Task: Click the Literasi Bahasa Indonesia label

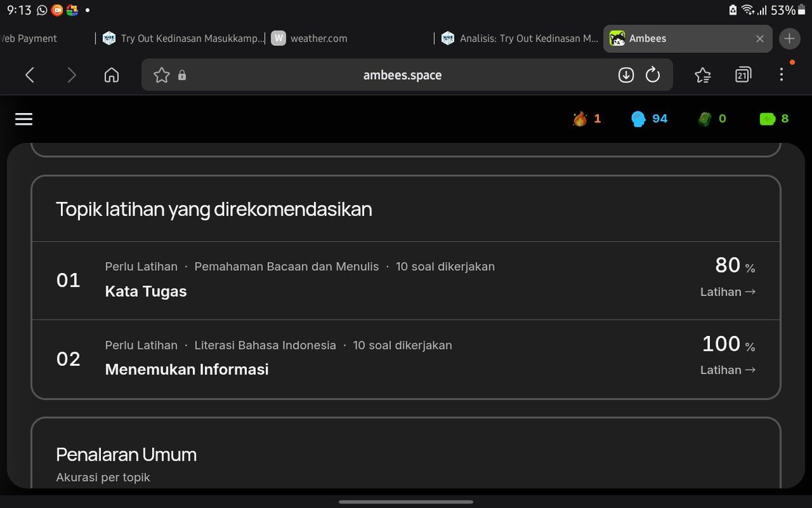Action: tap(265, 345)
